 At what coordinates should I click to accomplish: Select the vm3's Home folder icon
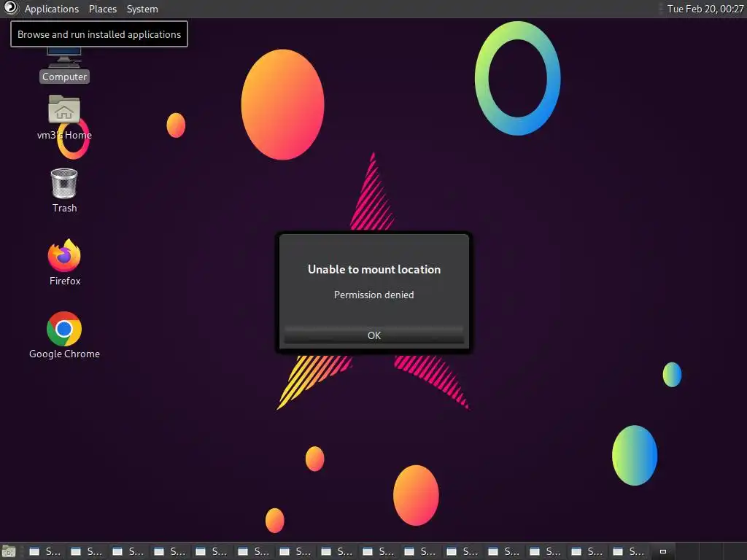tap(64, 117)
